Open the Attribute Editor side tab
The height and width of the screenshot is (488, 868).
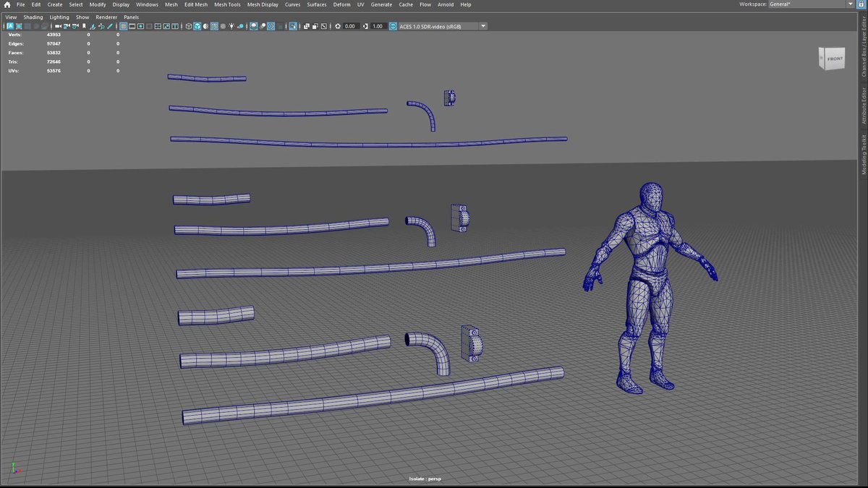(863, 106)
